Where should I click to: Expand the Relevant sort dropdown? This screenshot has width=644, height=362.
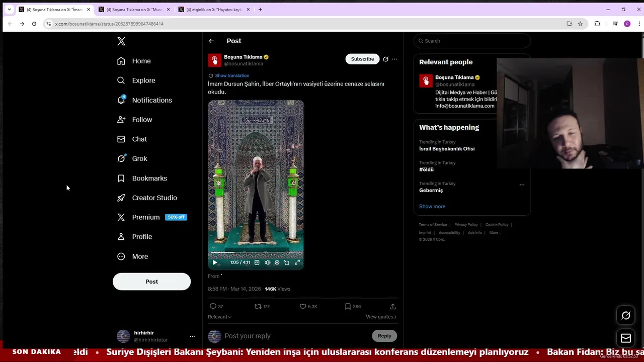(x=220, y=317)
